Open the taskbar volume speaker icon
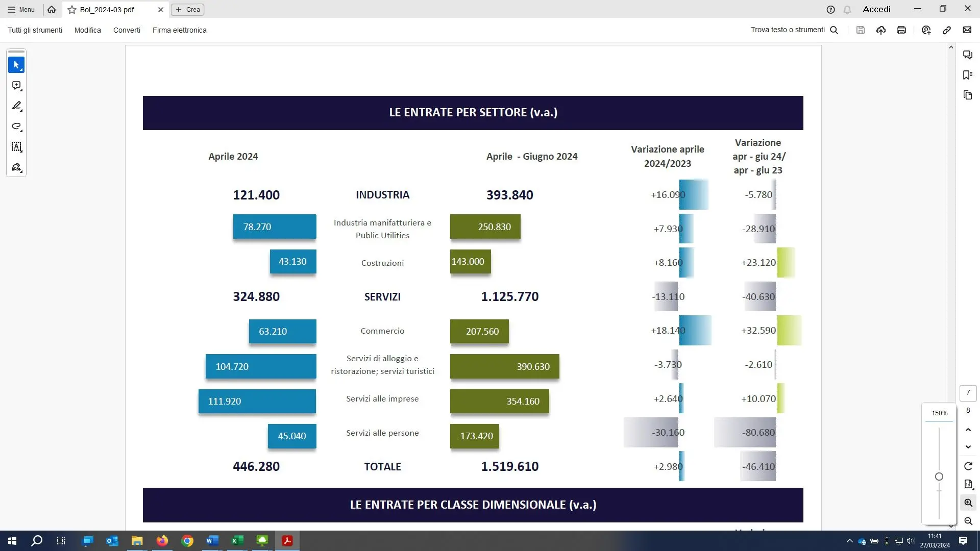Screen dimensions: 980x551 click(911, 541)
